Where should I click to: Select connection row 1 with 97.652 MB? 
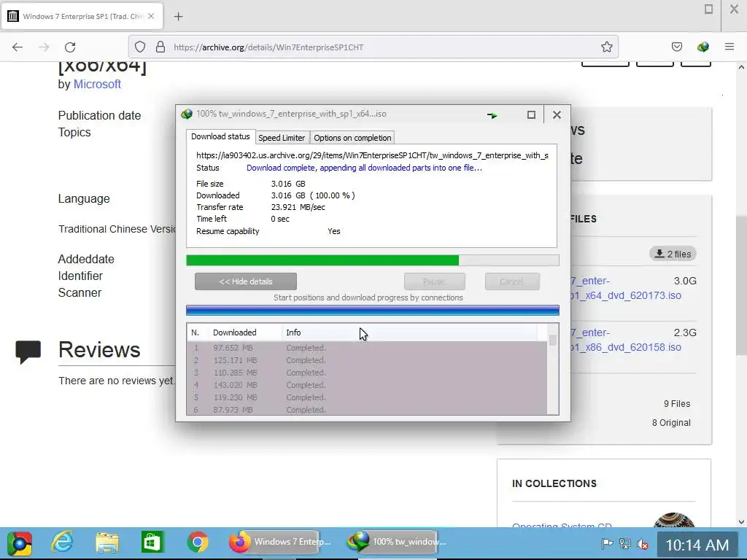click(x=367, y=348)
